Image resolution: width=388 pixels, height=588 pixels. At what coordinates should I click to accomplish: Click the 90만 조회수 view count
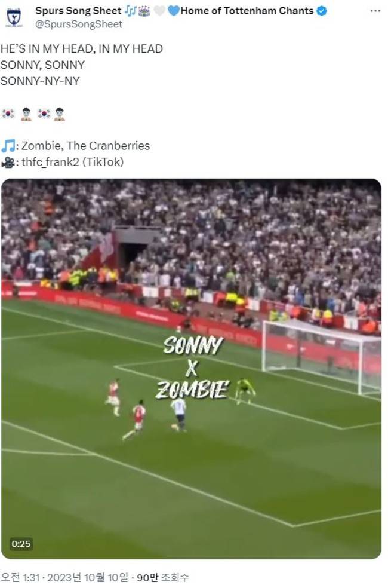[163, 577]
